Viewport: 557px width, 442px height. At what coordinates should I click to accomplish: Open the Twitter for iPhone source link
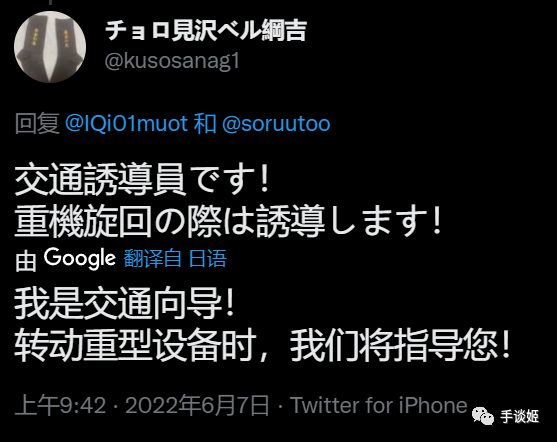[x=378, y=405]
